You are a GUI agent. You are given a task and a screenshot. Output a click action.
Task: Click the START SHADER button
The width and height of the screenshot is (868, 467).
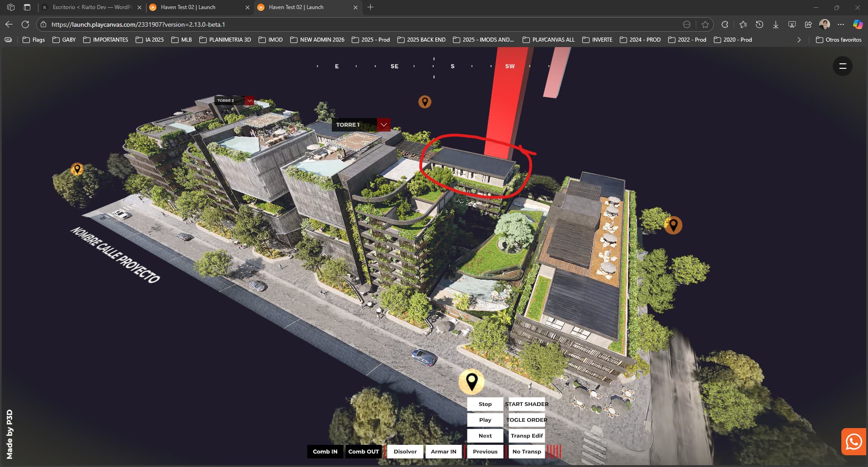click(x=526, y=404)
